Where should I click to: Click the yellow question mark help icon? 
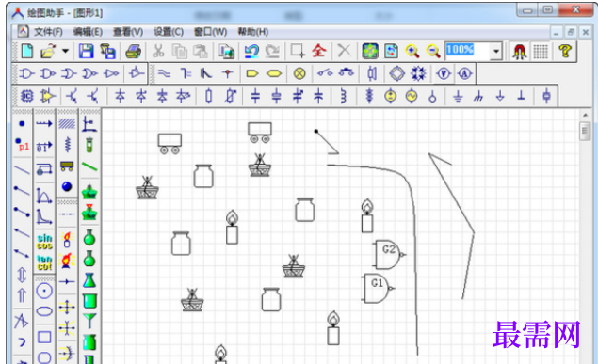click(565, 51)
